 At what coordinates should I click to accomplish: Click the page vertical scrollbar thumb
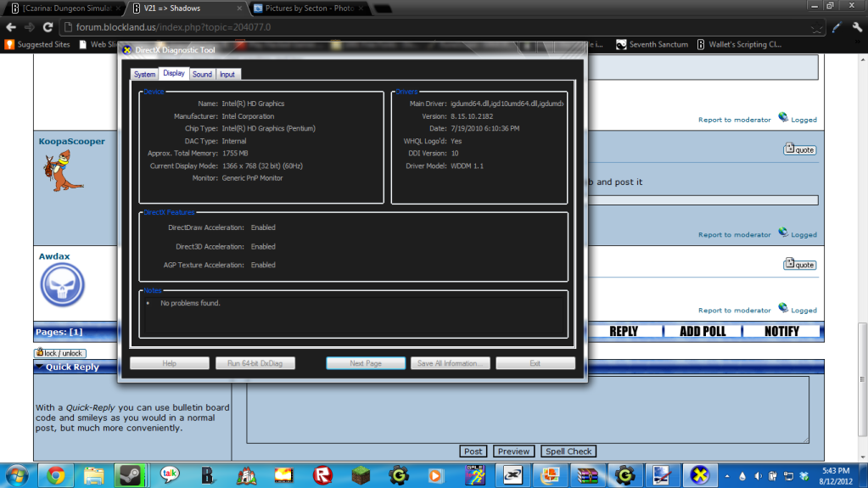(x=862, y=379)
